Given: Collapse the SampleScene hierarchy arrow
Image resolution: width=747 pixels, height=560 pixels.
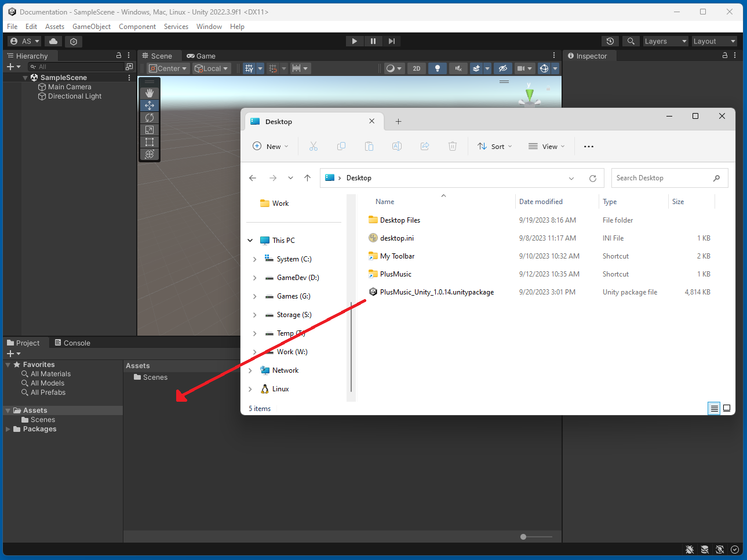Looking at the screenshot, I should tap(25, 78).
